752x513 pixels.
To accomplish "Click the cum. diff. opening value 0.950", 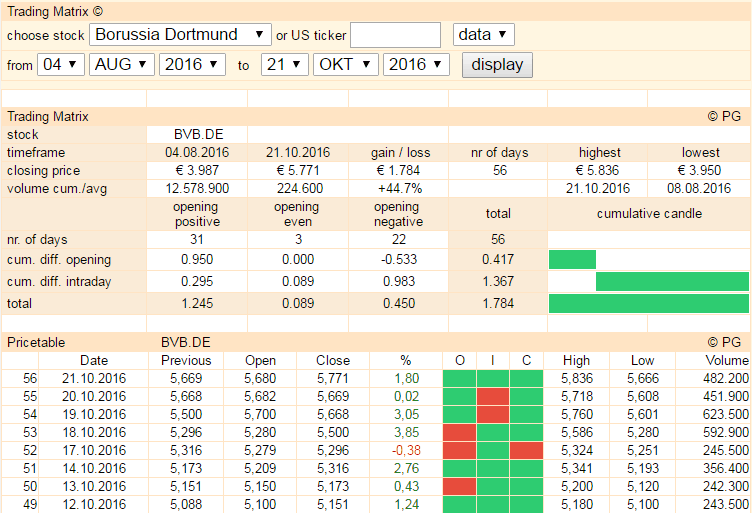I will coord(197,259).
